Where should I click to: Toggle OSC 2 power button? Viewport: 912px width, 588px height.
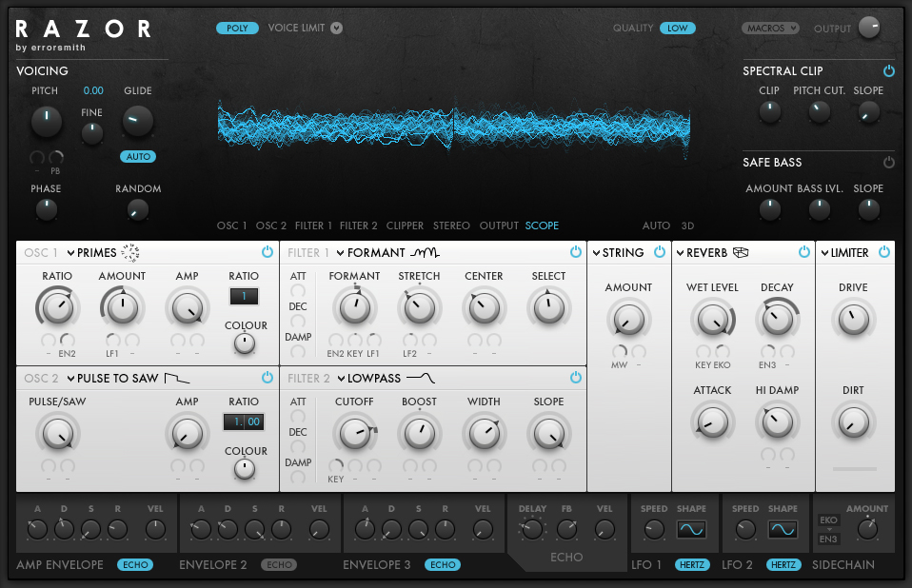[267, 378]
